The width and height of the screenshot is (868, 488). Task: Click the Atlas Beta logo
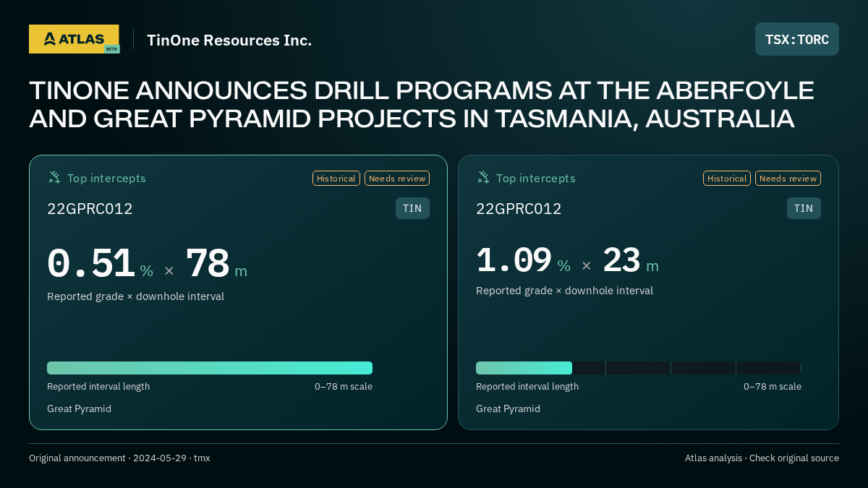pos(74,39)
